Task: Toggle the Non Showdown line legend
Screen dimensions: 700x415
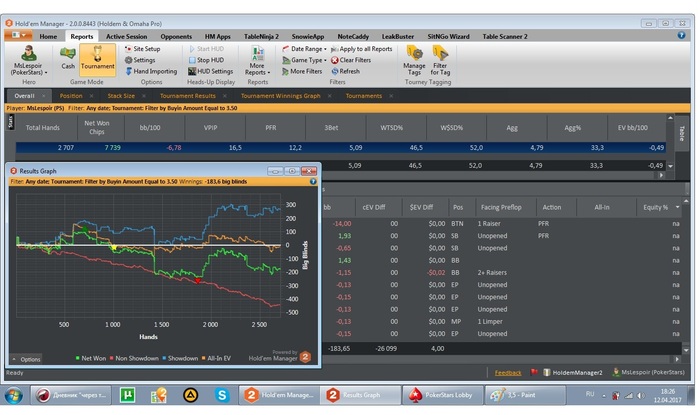Action: pos(134,358)
